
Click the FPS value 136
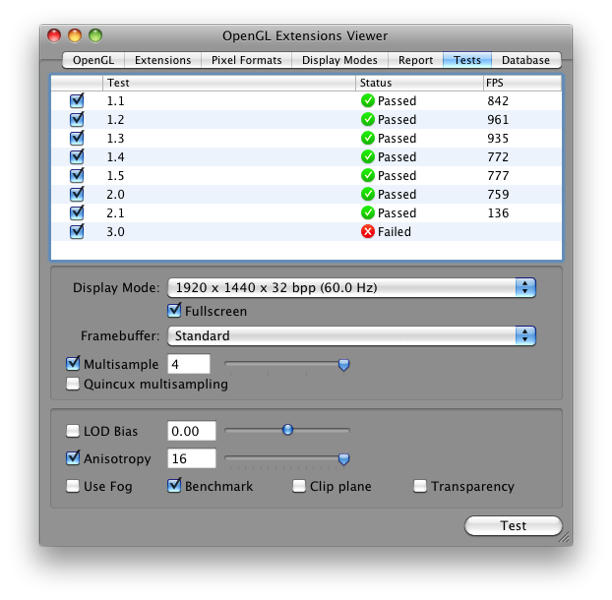click(498, 213)
